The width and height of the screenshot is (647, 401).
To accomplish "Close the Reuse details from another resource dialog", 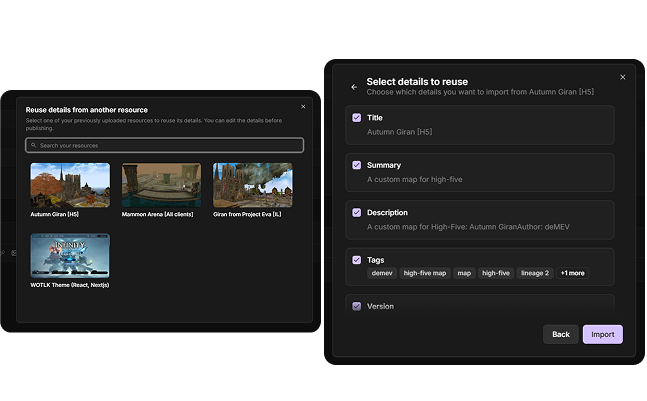I will pos(303,106).
